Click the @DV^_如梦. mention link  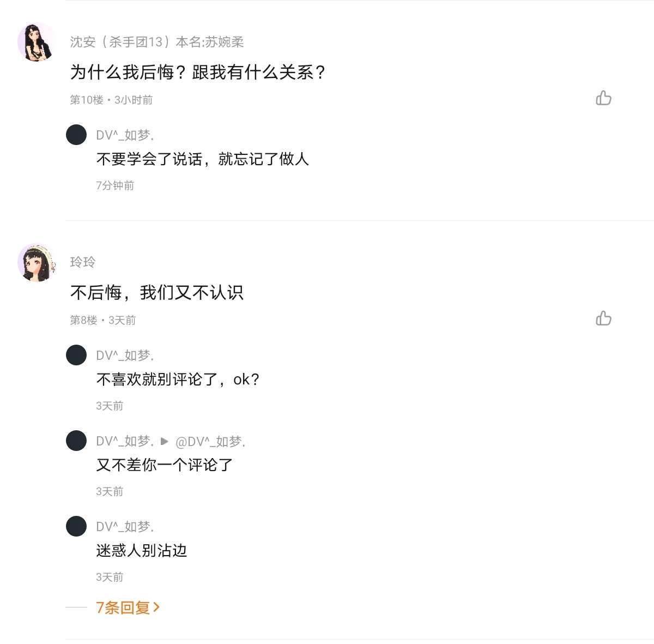click(210, 441)
